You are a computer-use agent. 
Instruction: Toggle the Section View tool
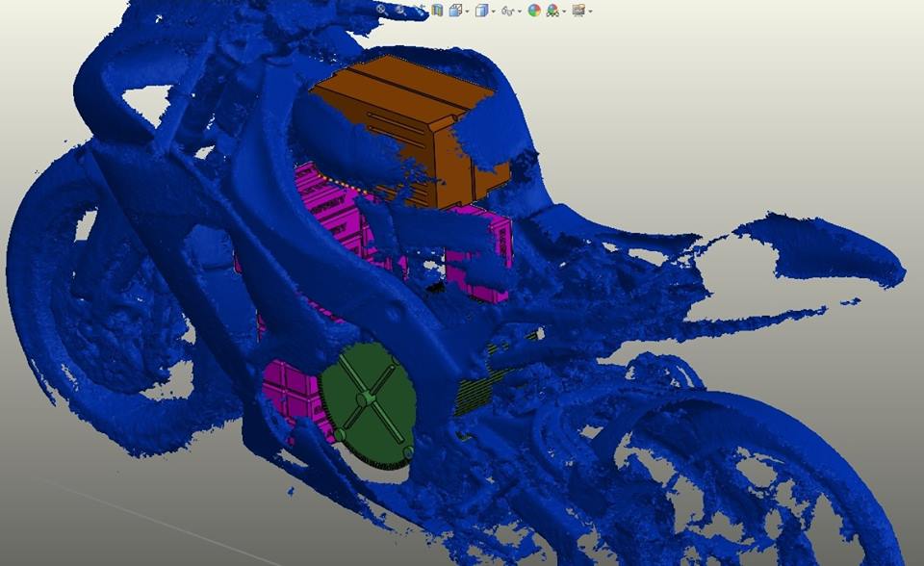click(x=438, y=11)
